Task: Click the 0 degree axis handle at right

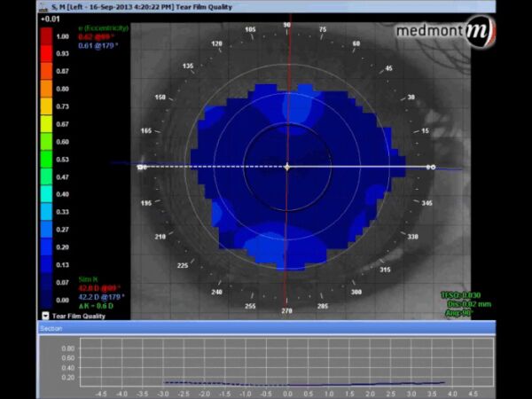Action: (x=431, y=167)
